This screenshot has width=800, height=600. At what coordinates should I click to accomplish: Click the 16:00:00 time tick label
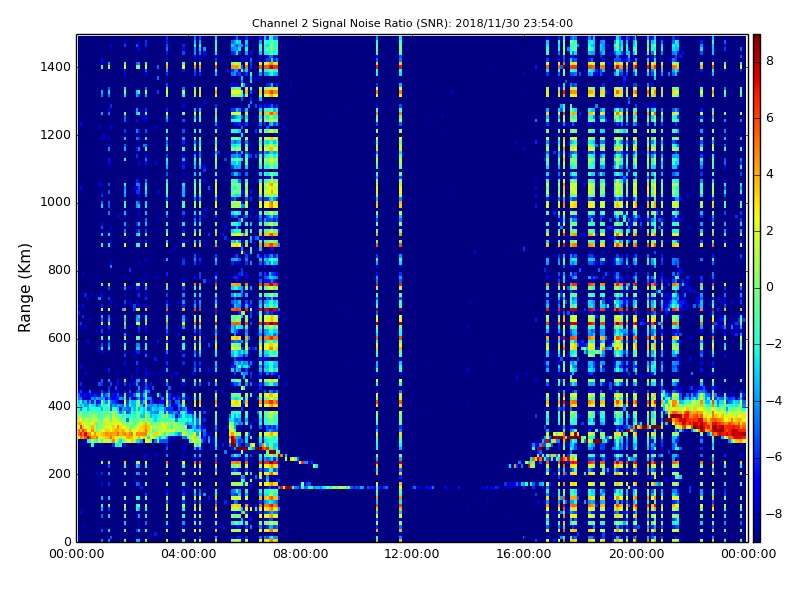click(x=523, y=554)
